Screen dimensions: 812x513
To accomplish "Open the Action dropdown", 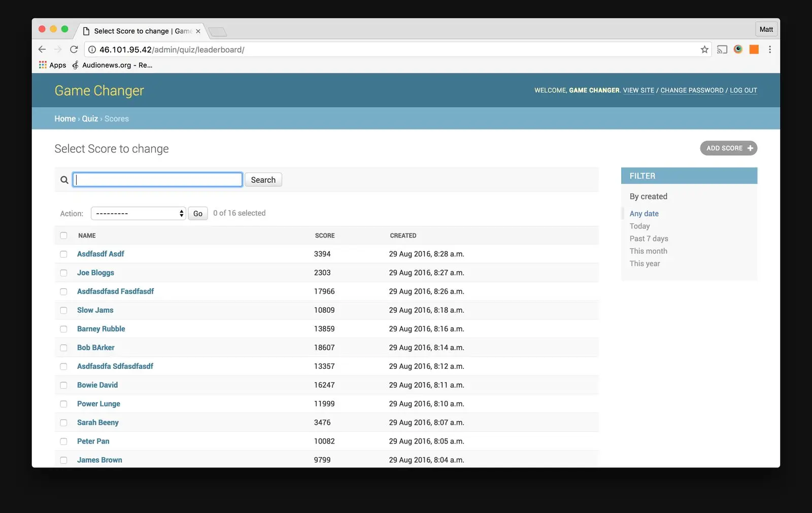I will click(x=139, y=214).
